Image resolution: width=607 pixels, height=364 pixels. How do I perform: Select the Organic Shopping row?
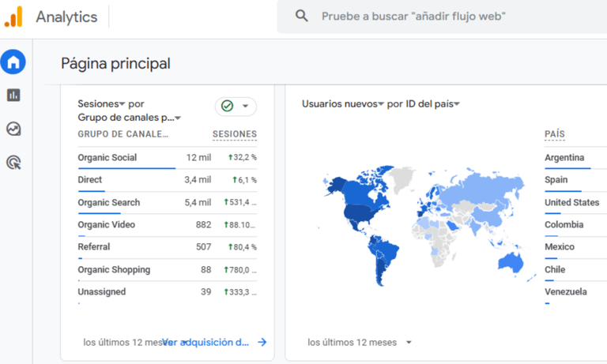pyautogui.click(x=168, y=270)
